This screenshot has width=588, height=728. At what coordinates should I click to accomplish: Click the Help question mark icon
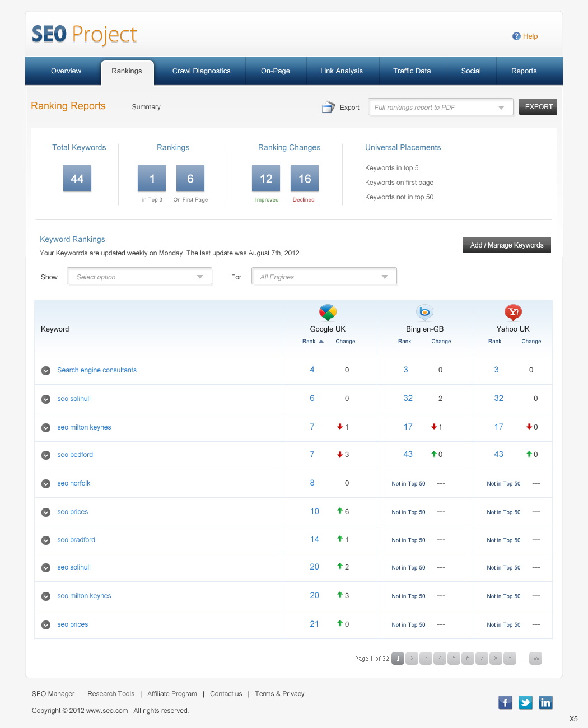[x=516, y=36]
